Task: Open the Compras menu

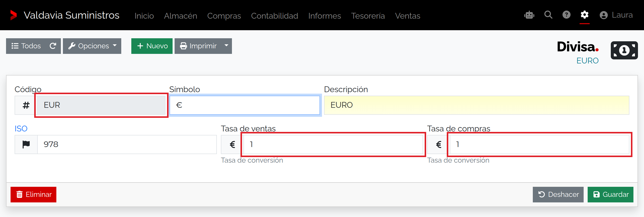Action: pyautogui.click(x=224, y=16)
